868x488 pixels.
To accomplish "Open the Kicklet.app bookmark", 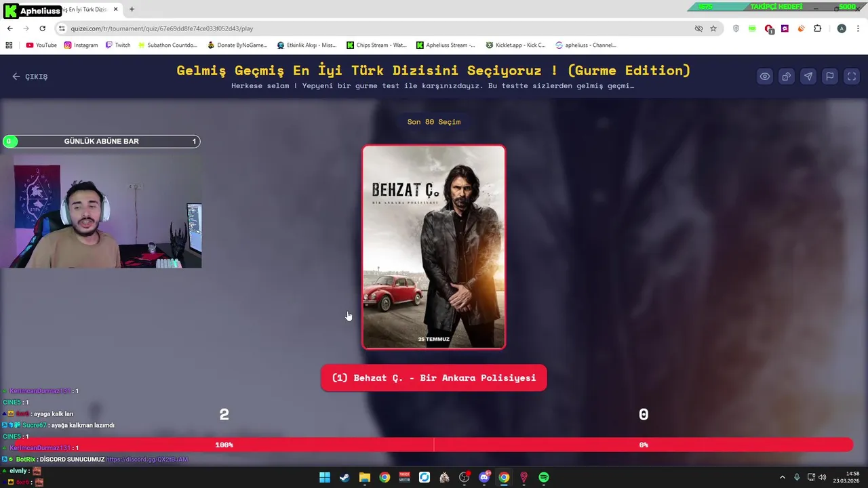I will (515, 45).
